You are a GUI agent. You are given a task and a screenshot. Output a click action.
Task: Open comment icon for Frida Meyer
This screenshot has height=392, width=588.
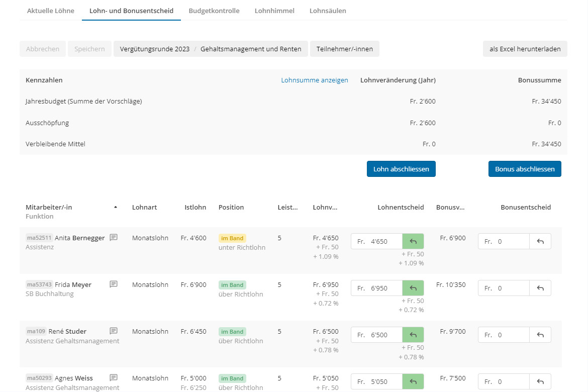tap(114, 284)
